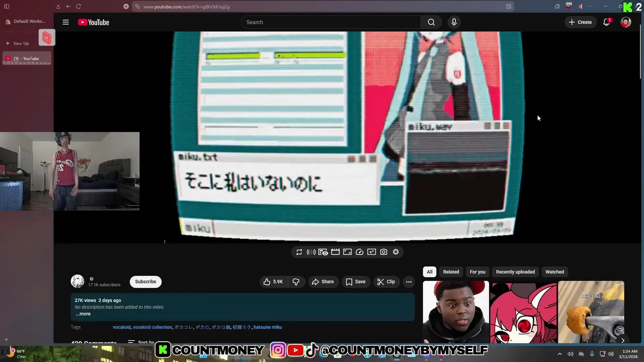Go to the YouTube home logo
Screen dimensions: 644x362
click(94, 22)
